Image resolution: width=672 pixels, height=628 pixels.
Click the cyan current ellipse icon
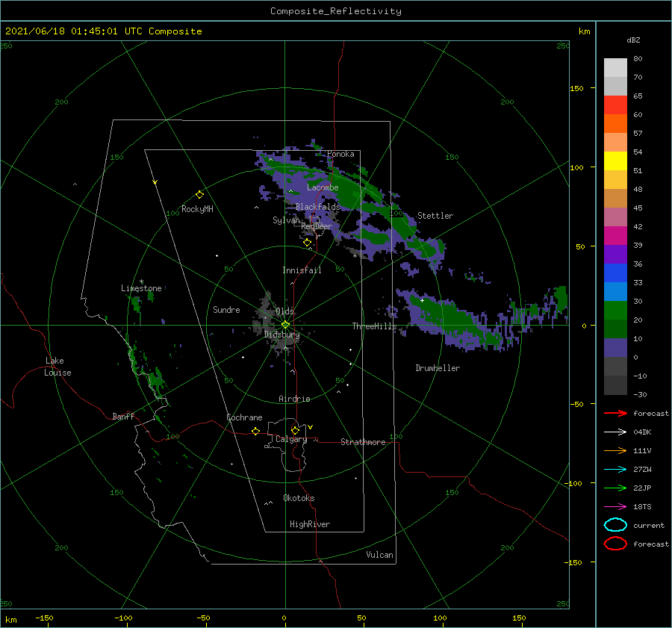pos(615,525)
